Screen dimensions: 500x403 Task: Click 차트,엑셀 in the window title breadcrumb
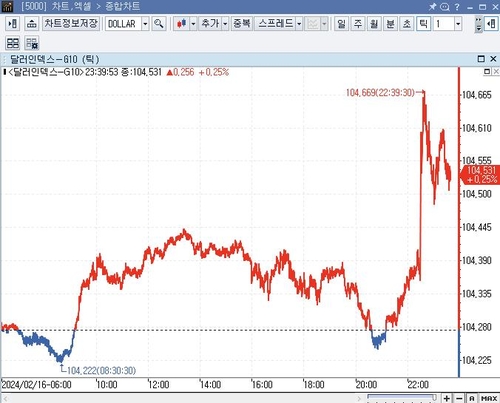click(71, 6)
